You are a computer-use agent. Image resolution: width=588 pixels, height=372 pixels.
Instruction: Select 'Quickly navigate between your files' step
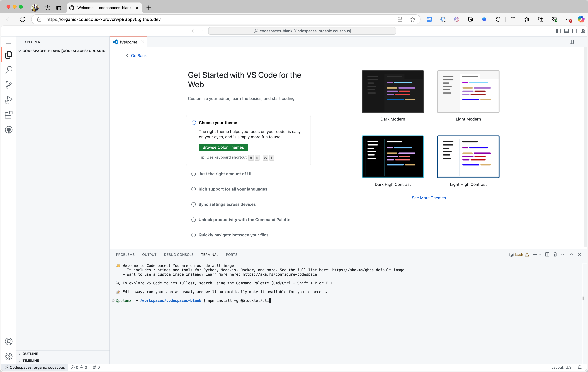tap(233, 235)
